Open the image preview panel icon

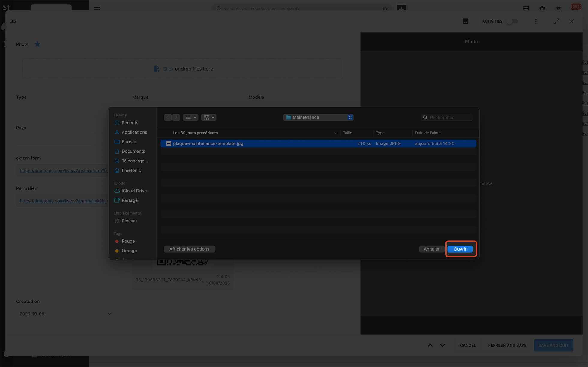[x=465, y=21]
